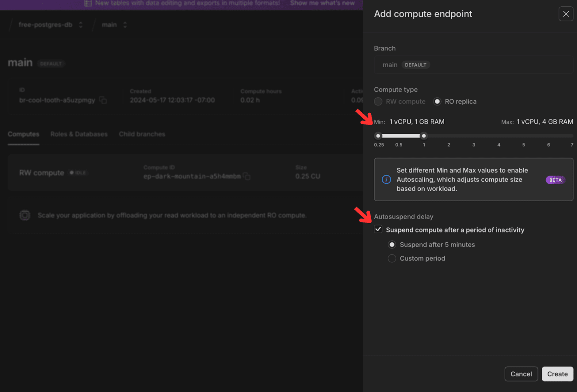
Task: Expand the main branch selector dropdown
Action: point(114,25)
